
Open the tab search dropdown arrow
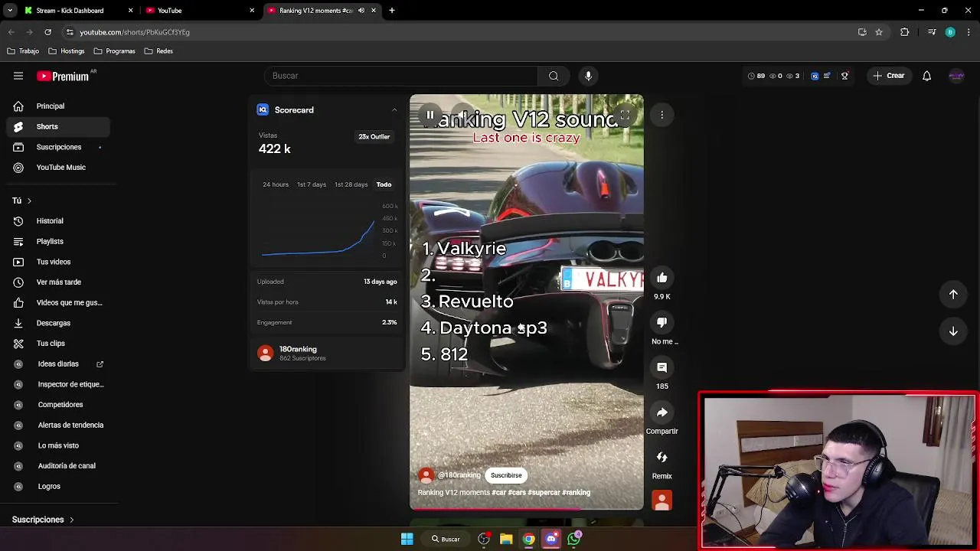point(10,11)
